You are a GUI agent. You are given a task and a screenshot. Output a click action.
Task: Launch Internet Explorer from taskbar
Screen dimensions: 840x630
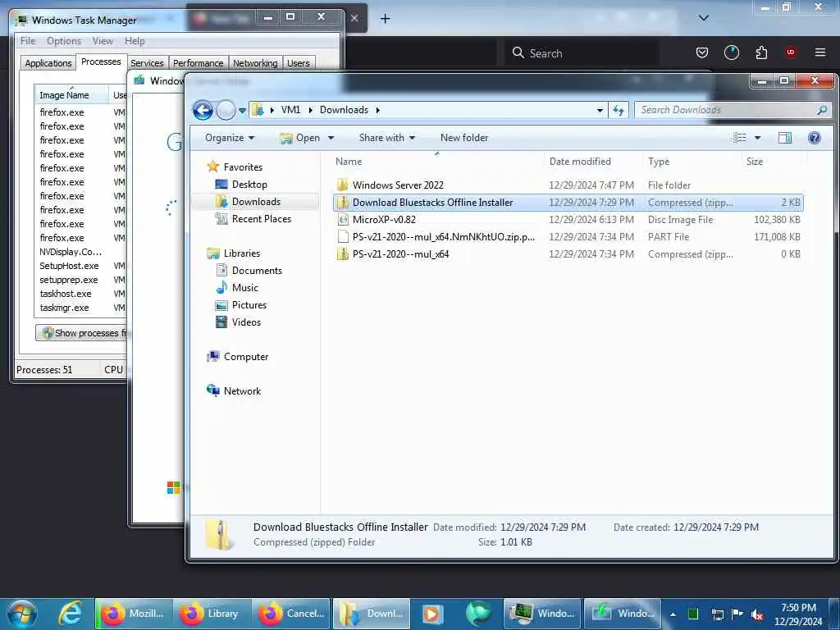tap(71, 614)
